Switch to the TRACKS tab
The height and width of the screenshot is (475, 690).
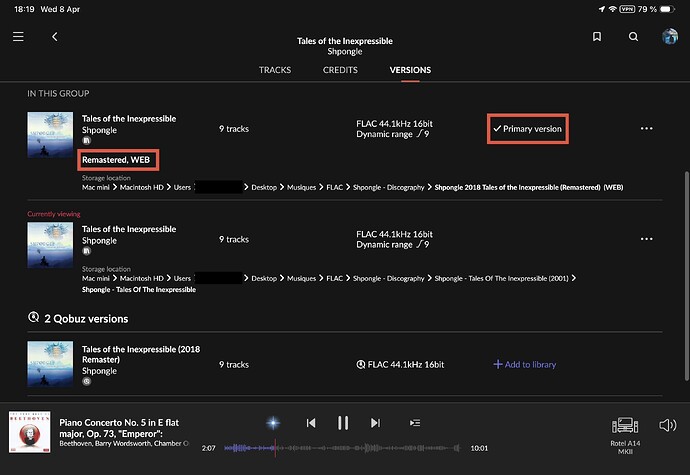pyautogui.click(x=275, y=70)
